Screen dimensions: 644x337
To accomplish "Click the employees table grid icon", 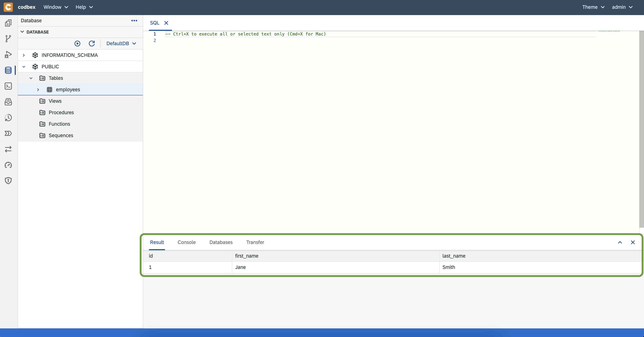I will (50, 90).
